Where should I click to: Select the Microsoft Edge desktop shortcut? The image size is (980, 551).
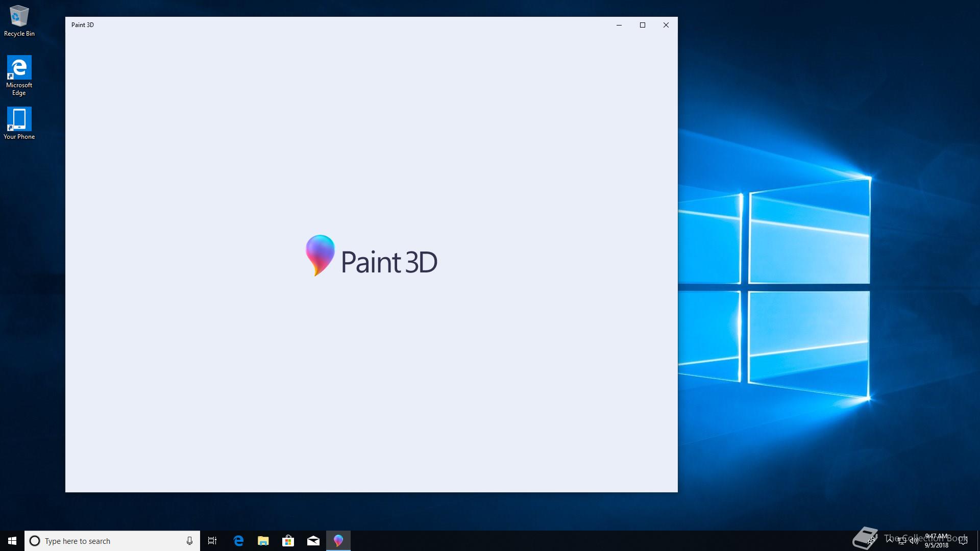(x=19, y=76)
